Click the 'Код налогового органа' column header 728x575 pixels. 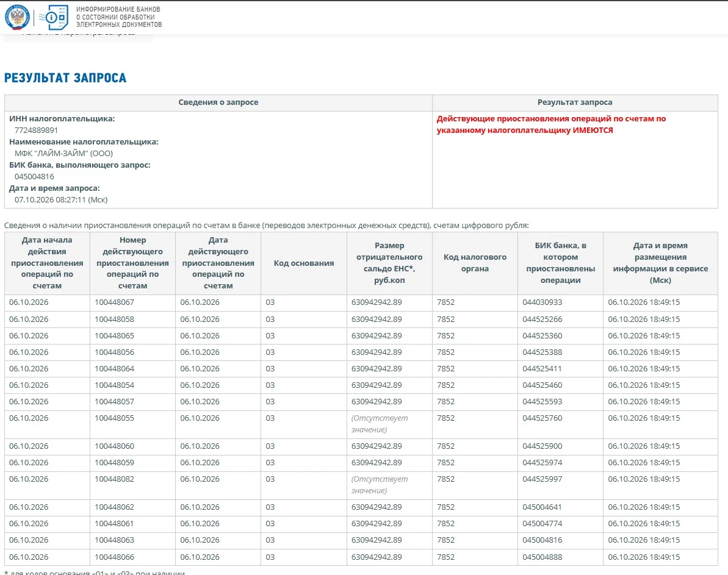(475, 263)
